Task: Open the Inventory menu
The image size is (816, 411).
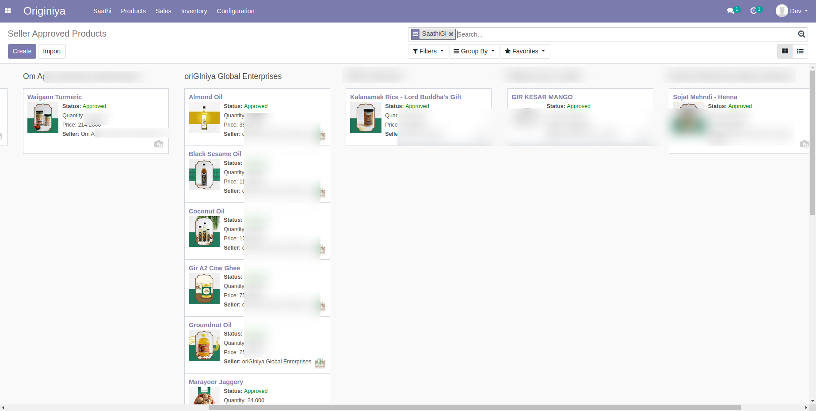Action: pyautogui.click(x=194, y=11)
